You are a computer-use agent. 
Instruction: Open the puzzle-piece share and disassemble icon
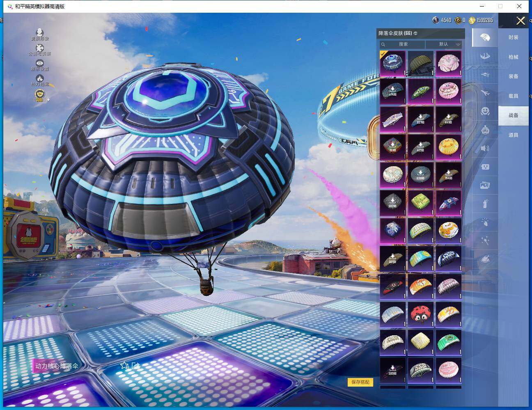40,48
